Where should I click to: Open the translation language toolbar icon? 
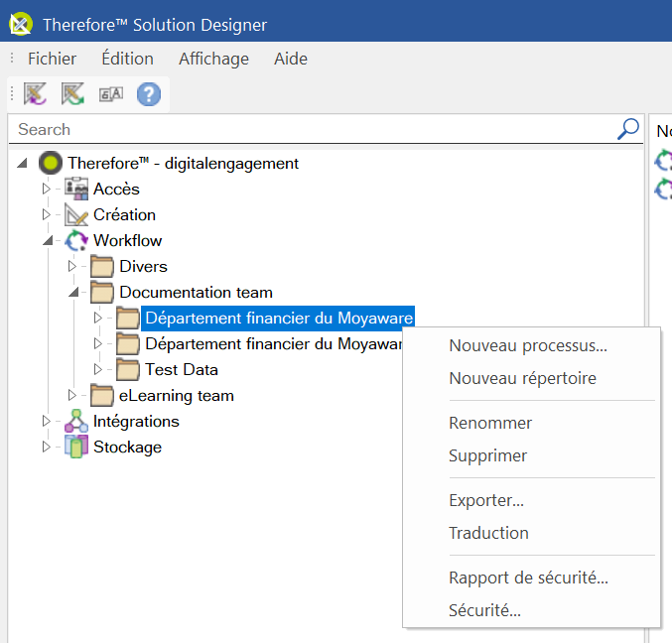[111, 94]
